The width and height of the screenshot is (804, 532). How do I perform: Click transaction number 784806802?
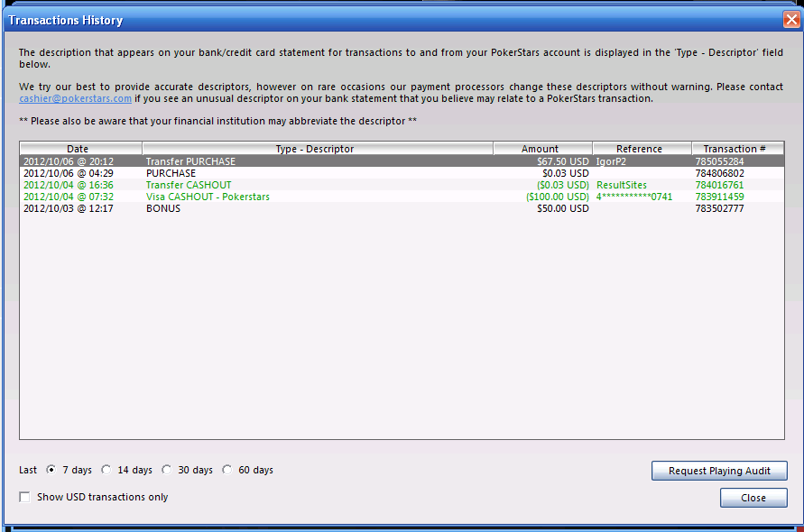tap(719, 173)
